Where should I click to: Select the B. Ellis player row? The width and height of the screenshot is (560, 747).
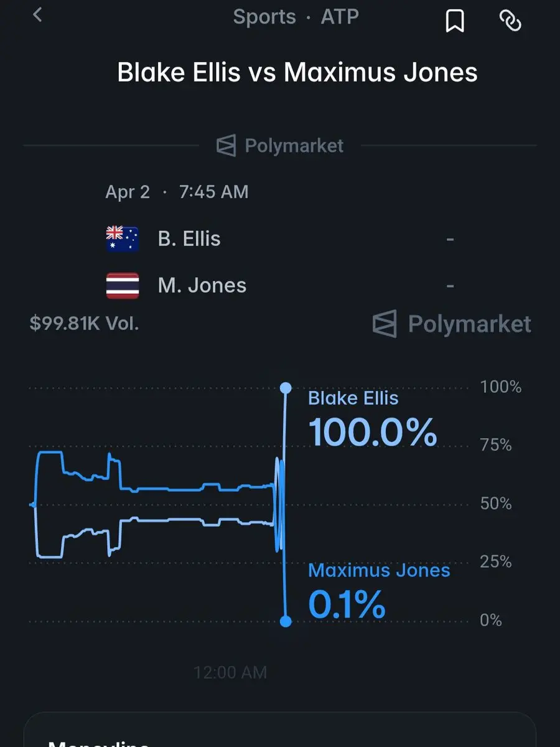pos(280,239)
